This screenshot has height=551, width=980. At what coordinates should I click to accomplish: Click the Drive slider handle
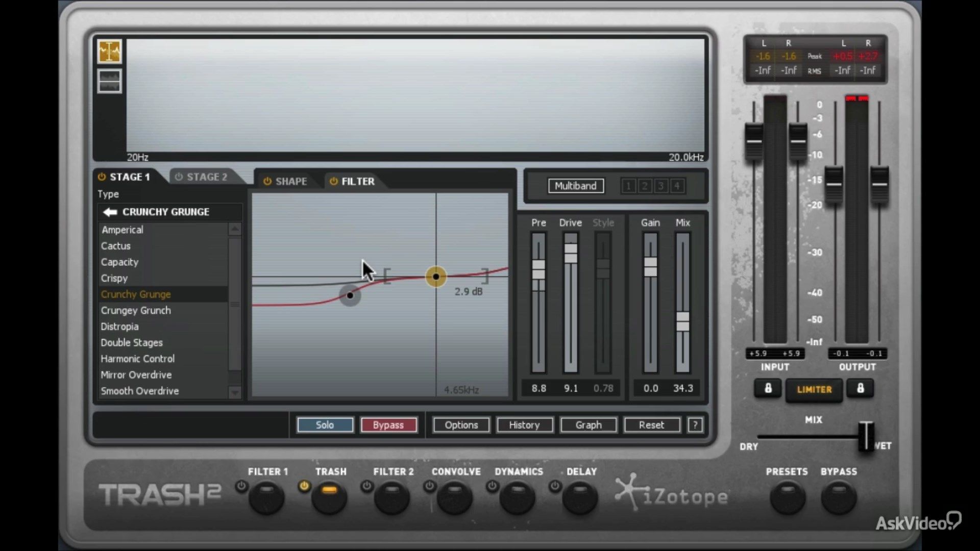point(571,253)
